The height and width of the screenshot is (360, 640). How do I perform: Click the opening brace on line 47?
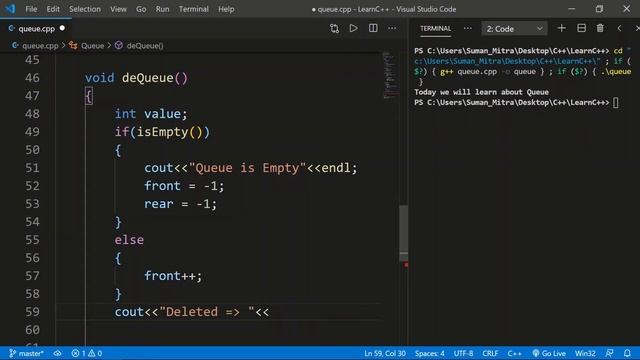tap(89, 96)
